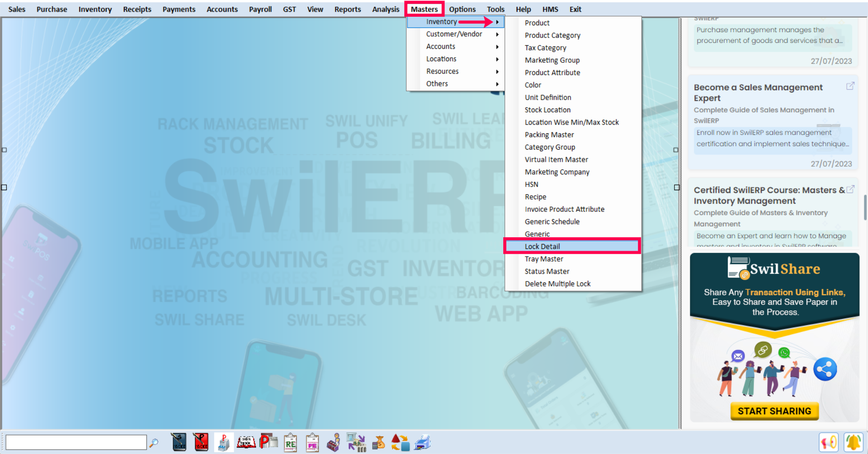Open the Analysis menu
Image resolution: width=868 pixels, height=454 pixels.
(x=386, y=9)
